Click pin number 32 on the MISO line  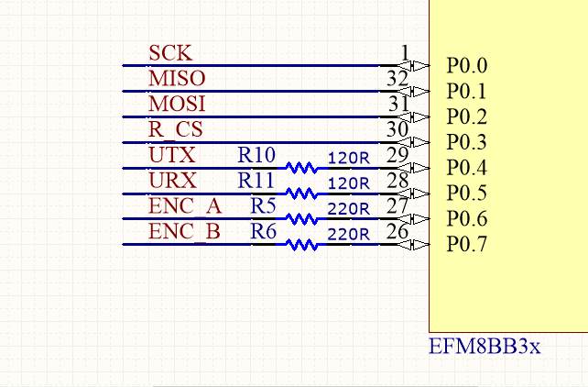click(397, 79)
